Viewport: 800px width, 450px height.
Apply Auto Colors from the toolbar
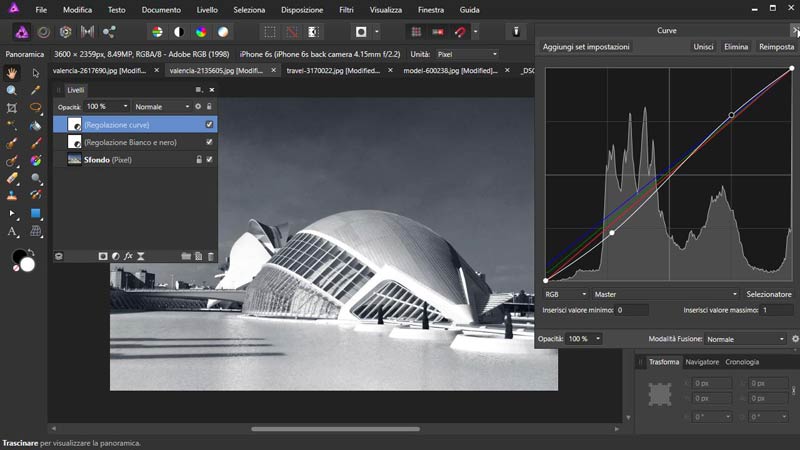[201, 32]
